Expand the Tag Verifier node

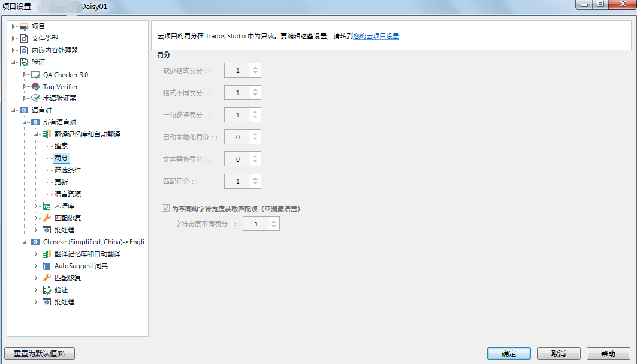25,86
